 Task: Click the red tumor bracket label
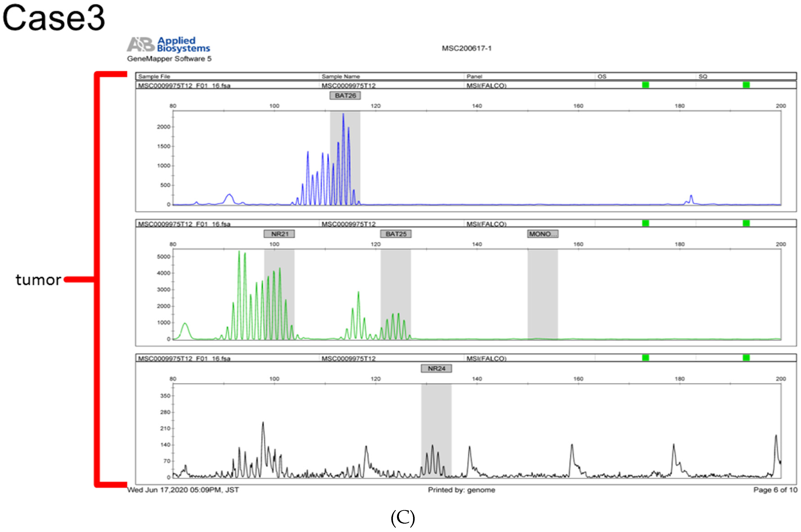click(x=38, y=280)
